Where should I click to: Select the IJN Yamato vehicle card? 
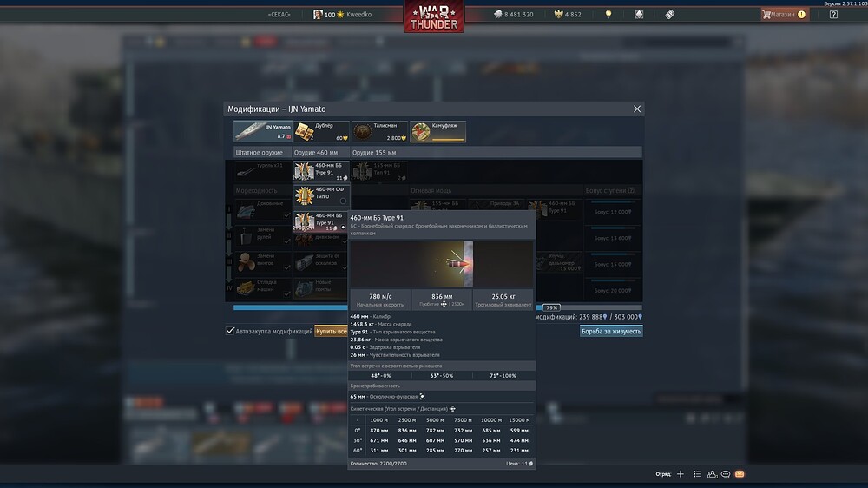pyautogui.click(x=263, y=131)
